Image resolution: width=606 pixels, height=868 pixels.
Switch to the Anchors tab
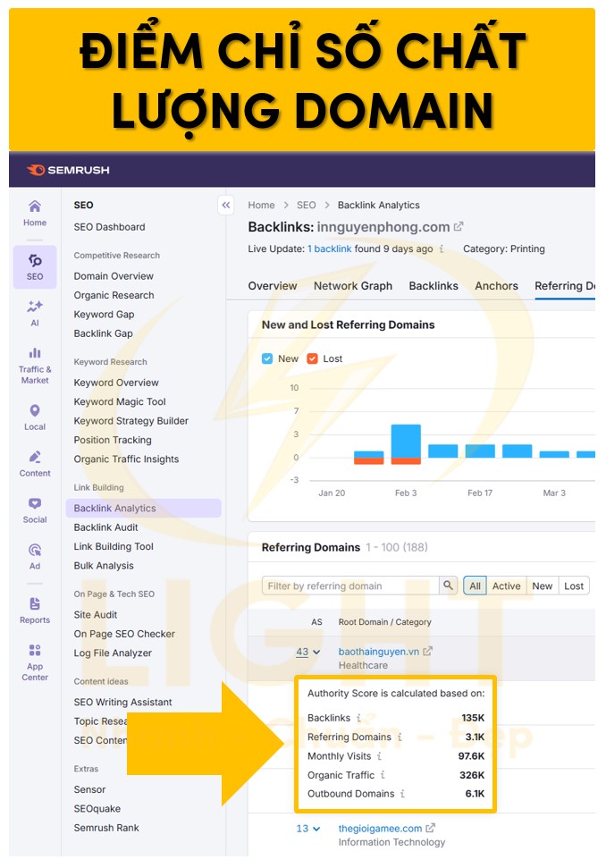[x=496, y=286]
